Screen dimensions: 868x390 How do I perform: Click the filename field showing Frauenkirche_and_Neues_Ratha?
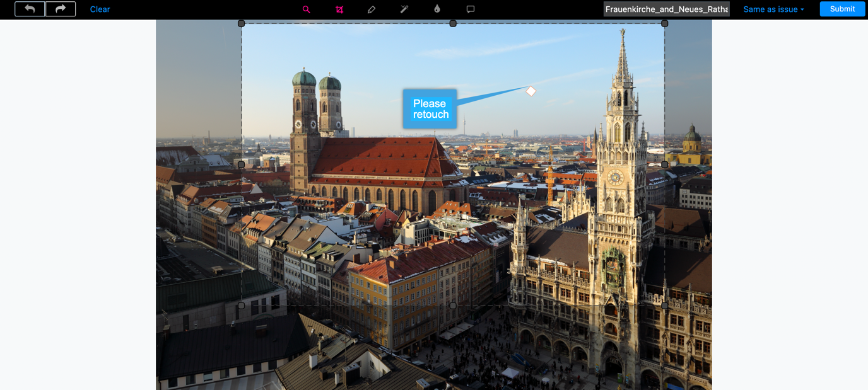[x=667, y=9]
